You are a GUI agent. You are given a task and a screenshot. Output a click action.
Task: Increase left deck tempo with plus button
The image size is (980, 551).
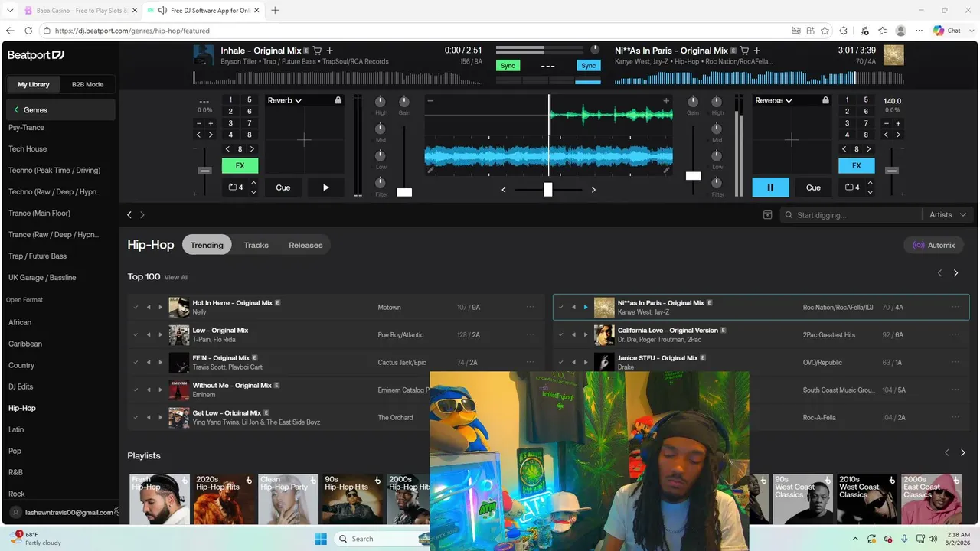[211, 123]
